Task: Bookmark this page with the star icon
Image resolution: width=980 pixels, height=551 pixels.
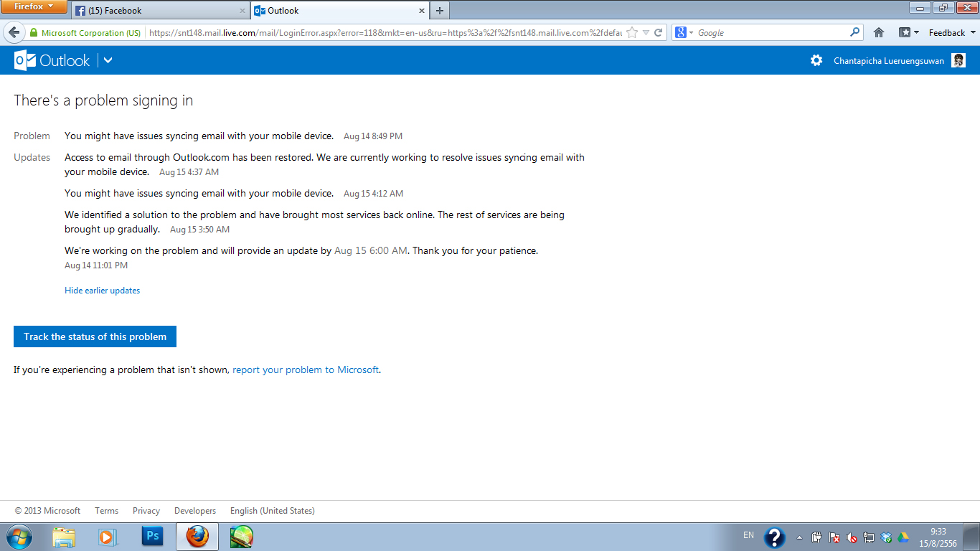Action: (x=632, y=32)
